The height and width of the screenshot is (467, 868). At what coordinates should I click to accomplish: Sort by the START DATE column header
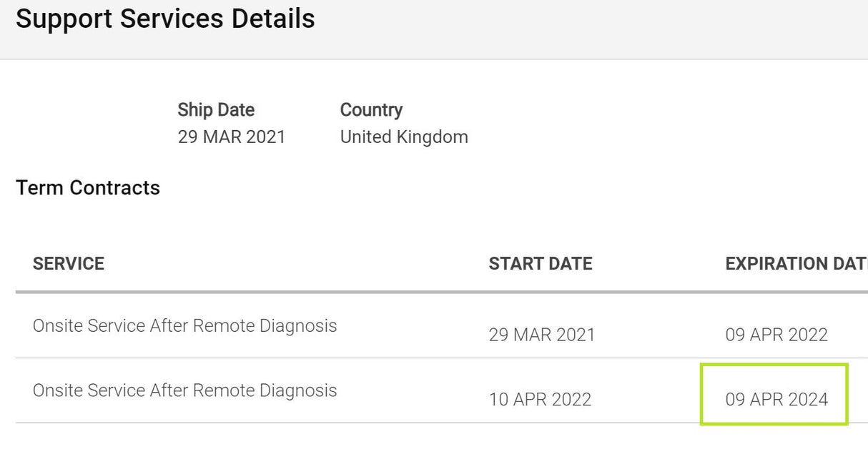(x=541, y=264)
